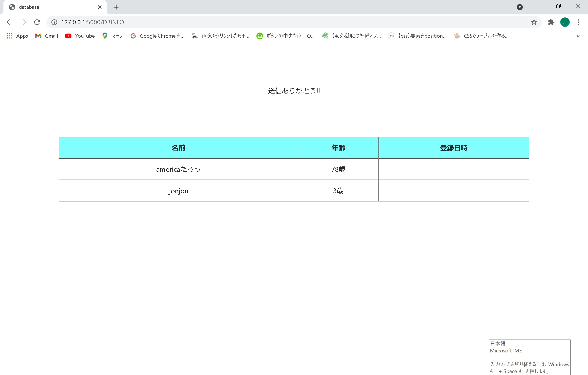This screenshot has width=588, height=375.
Task: Open YouTube from the bookmarks bar icon
Action: tap(68, 36)
